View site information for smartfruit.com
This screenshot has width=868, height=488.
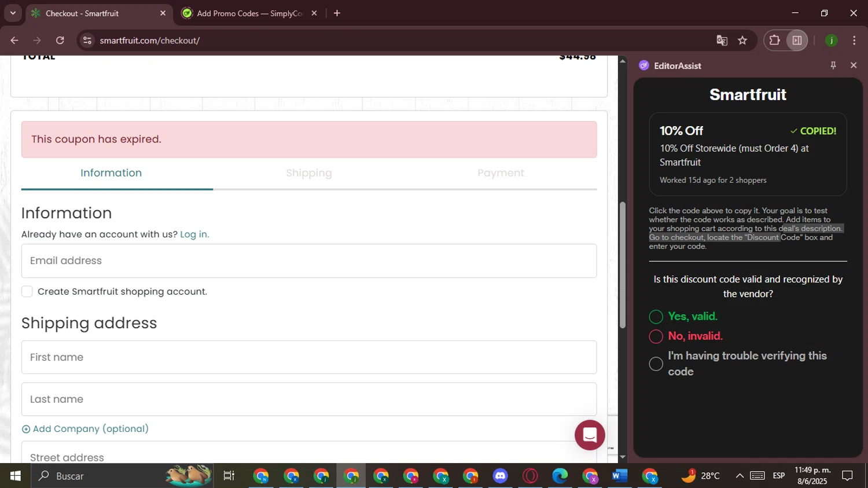(x=87, y=41)
